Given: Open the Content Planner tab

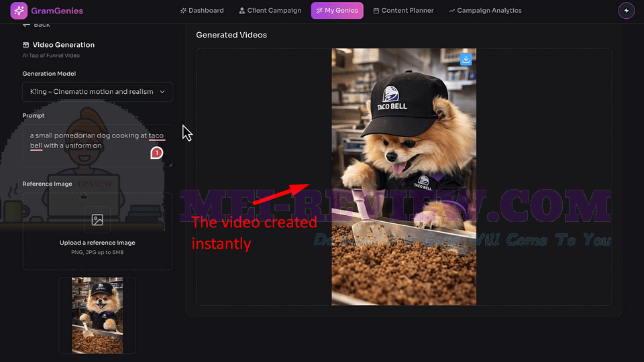Looking at the screenshot, I should pyautogui.click(x=403, y=11).
